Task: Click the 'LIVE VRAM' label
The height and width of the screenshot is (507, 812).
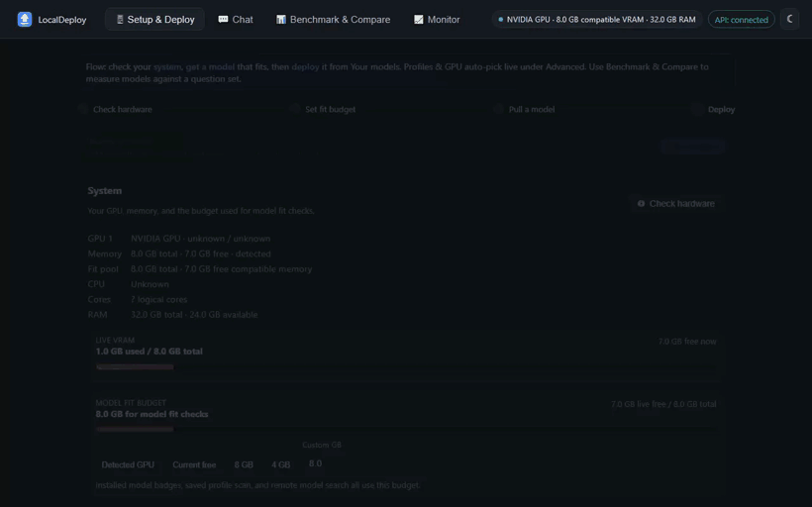Action: 115,341
